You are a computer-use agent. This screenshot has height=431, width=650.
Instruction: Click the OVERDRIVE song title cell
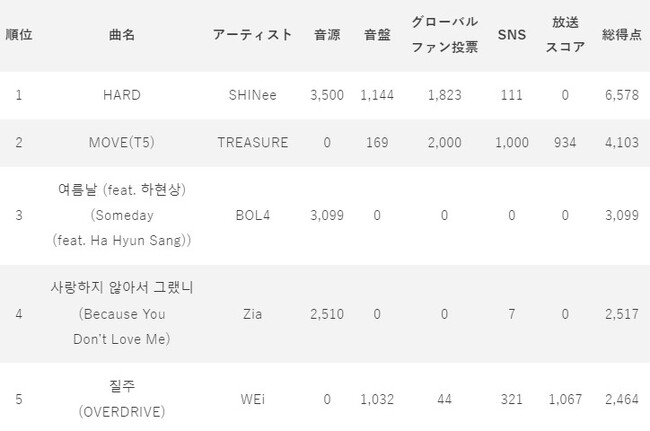121,399
